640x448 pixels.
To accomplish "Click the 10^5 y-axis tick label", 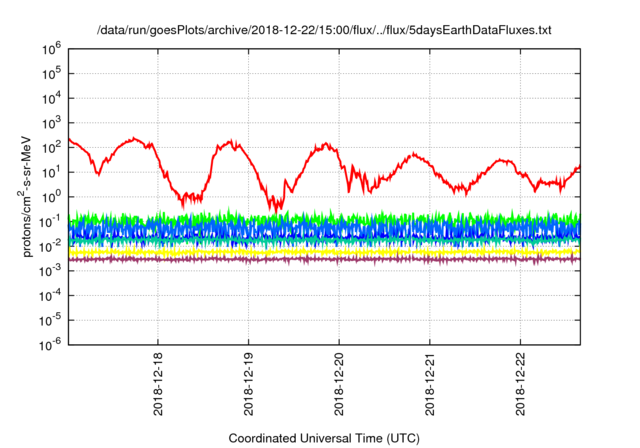I will (x=51, y=73).
